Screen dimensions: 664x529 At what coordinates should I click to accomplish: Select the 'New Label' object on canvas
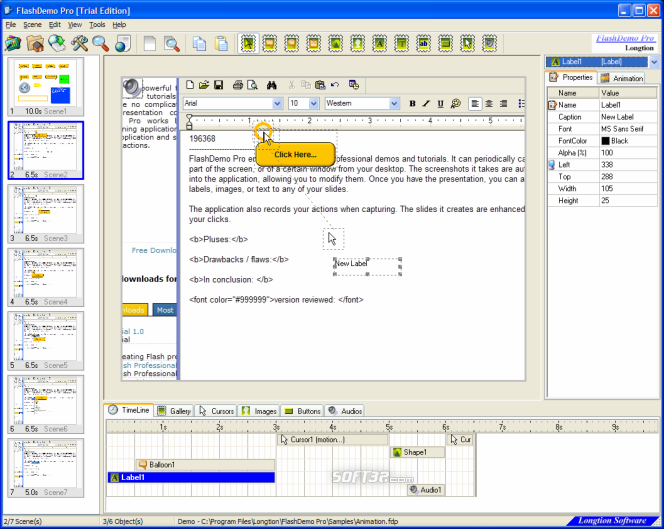[x=367, y=267]
